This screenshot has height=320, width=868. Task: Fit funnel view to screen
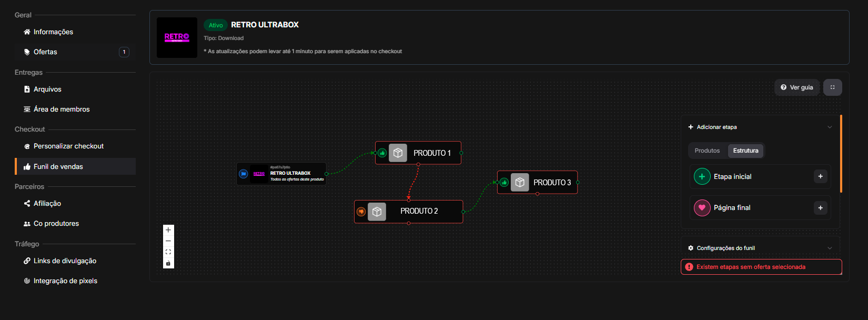coord(168,252)
